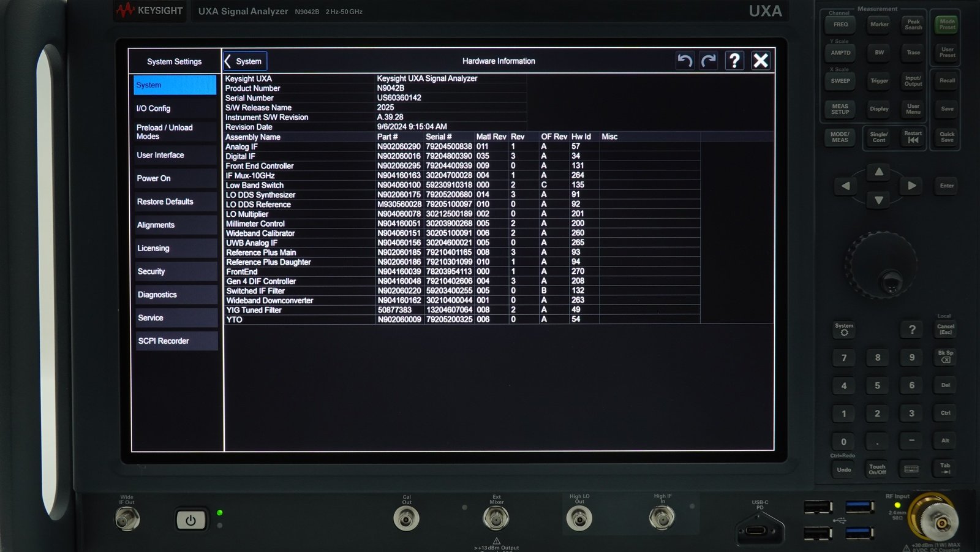This screenshot has height=552, width=980.
Task: Hit the Display hardkey
Action: tap(879, 109)
